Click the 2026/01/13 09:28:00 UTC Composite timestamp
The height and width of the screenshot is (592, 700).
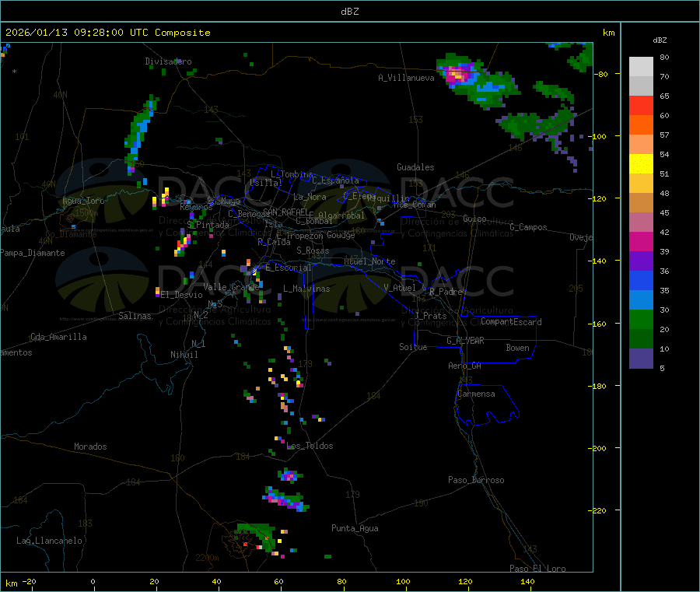click(107, 33)
